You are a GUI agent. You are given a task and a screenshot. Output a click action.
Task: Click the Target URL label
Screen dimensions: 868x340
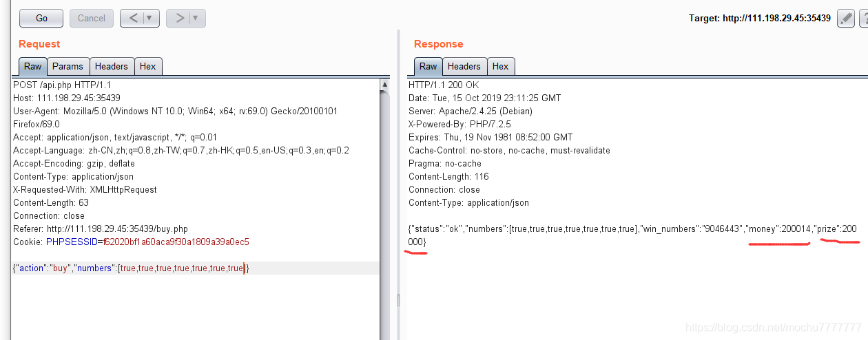click(x=760, y=19)
